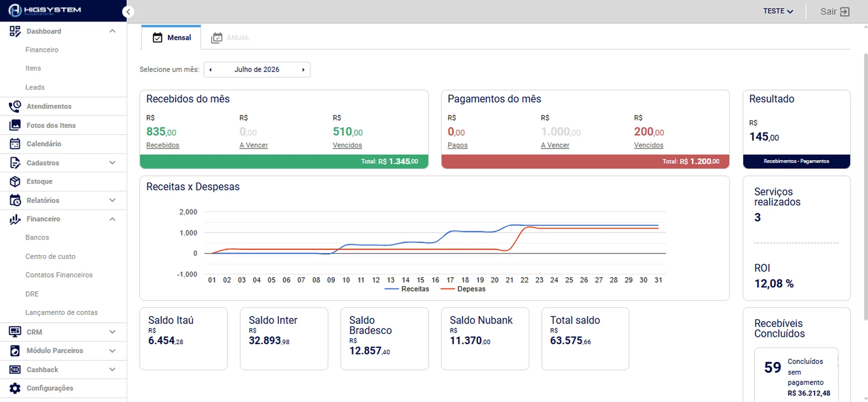
Task: Click the Cadastros document icon
Action: click(15, 163)
